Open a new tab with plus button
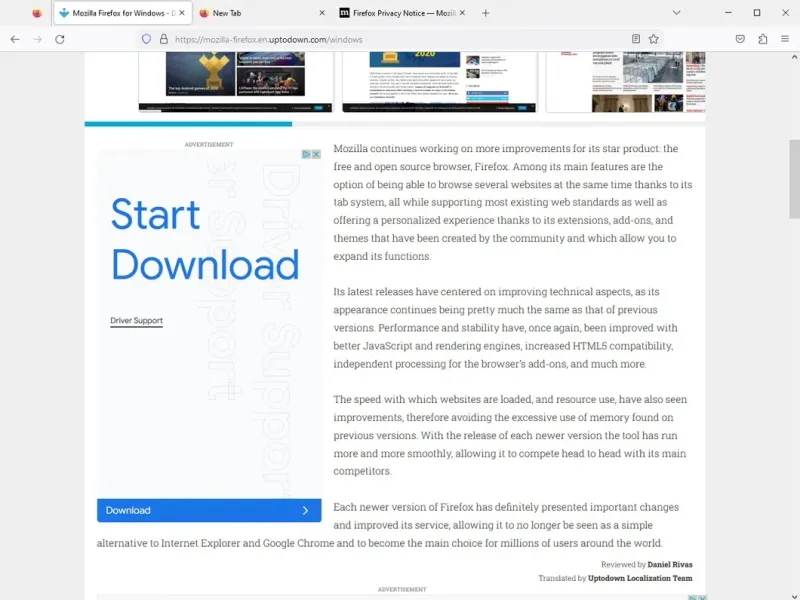 (x=486, y=13)
